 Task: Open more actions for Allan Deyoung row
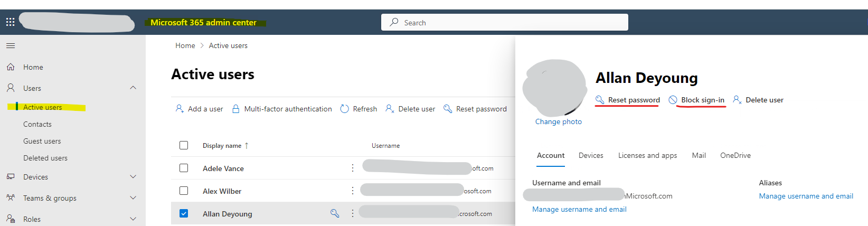point(353,213)
